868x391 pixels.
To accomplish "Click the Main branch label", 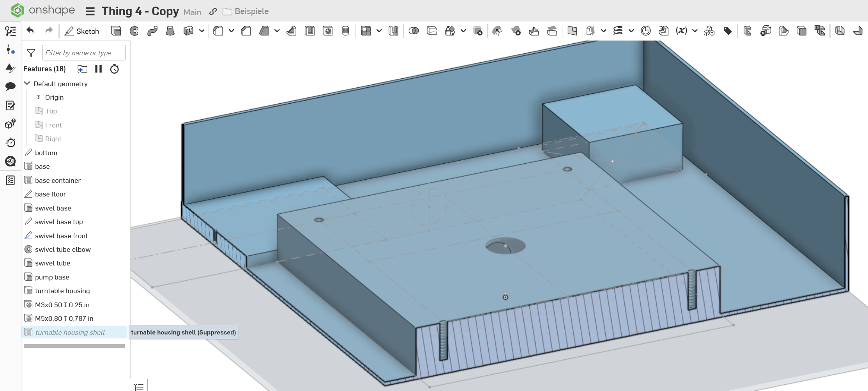I will [192, 12].
